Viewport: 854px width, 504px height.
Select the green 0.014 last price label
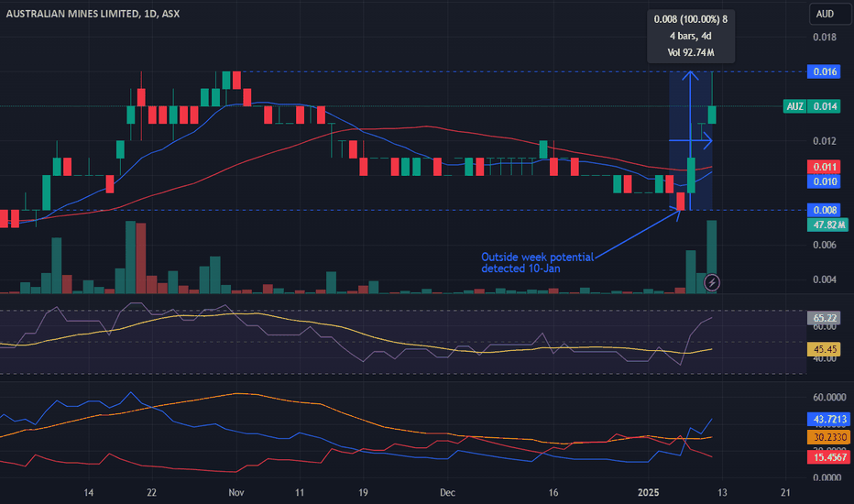click(824, 106)
